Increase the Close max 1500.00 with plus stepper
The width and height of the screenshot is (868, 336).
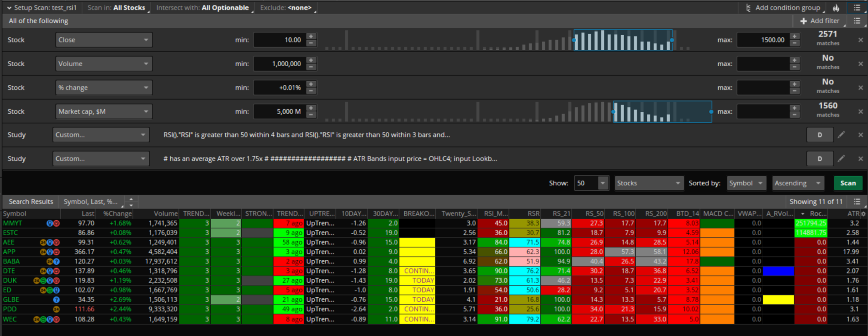click(795, 37)
